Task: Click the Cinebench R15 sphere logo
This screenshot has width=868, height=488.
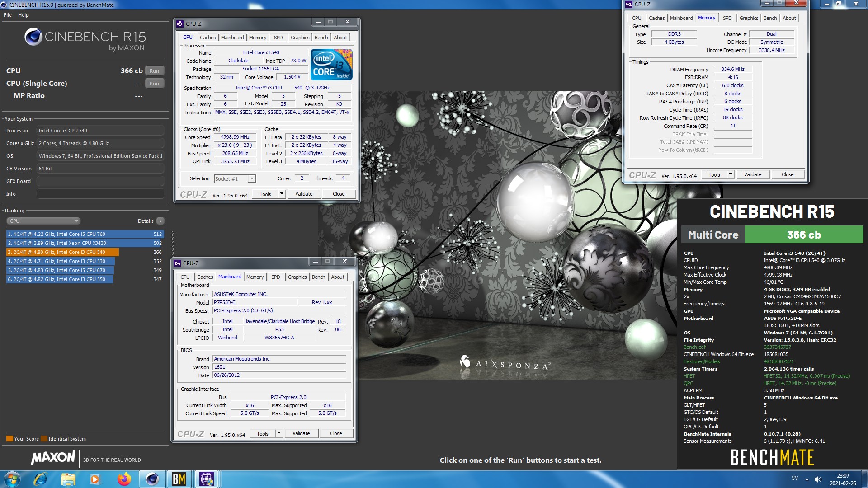Action: (x=33, y=37)
